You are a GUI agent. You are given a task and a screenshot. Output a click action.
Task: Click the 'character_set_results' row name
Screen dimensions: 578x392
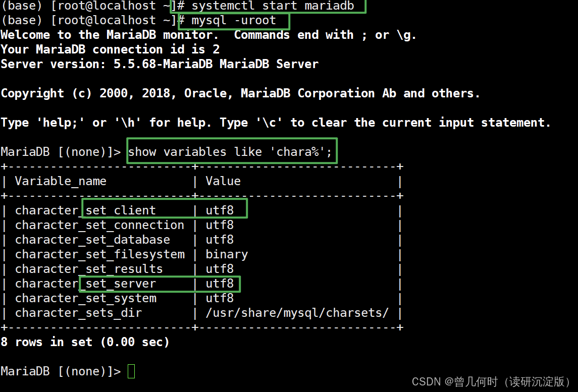click(89, 269)
